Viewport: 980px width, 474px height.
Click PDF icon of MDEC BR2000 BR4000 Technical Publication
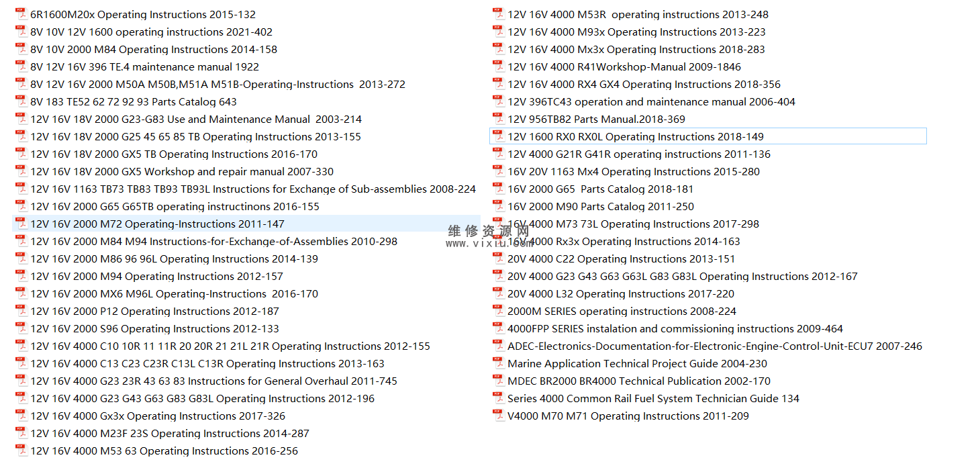[498, 381]
